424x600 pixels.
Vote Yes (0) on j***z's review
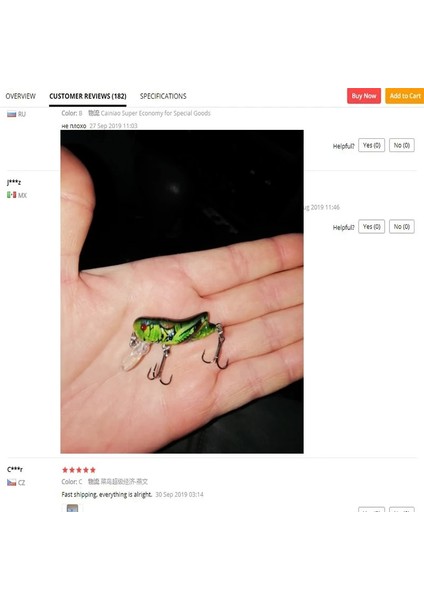pos(372,227)
